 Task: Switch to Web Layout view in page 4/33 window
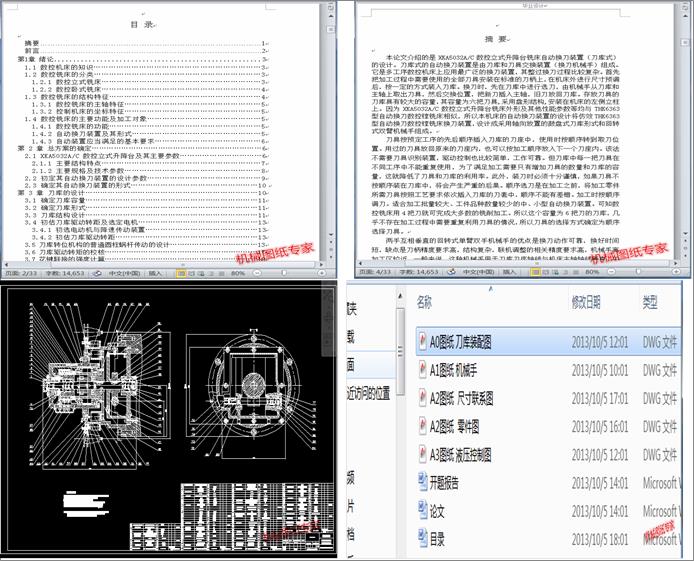click(556, 272)
